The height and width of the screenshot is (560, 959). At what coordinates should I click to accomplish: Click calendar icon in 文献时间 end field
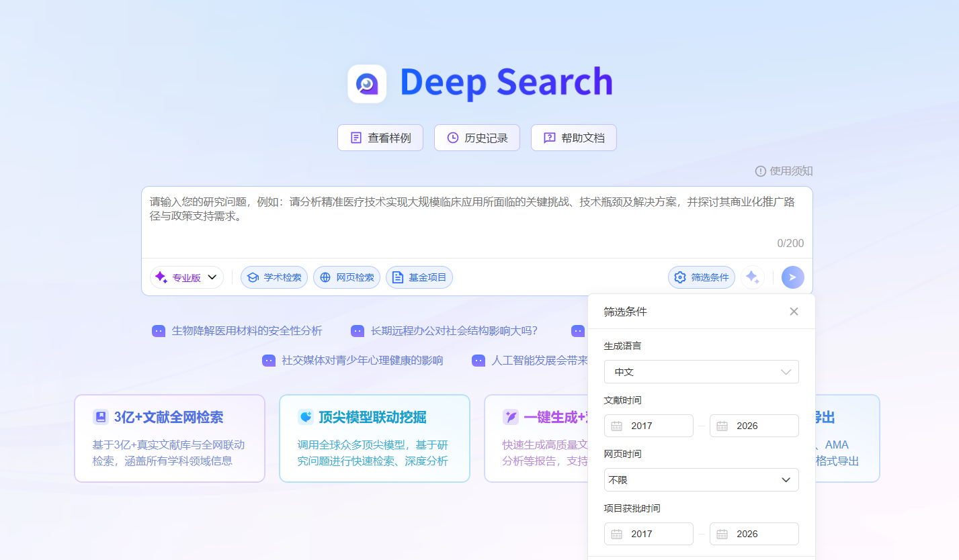[722, 426]
